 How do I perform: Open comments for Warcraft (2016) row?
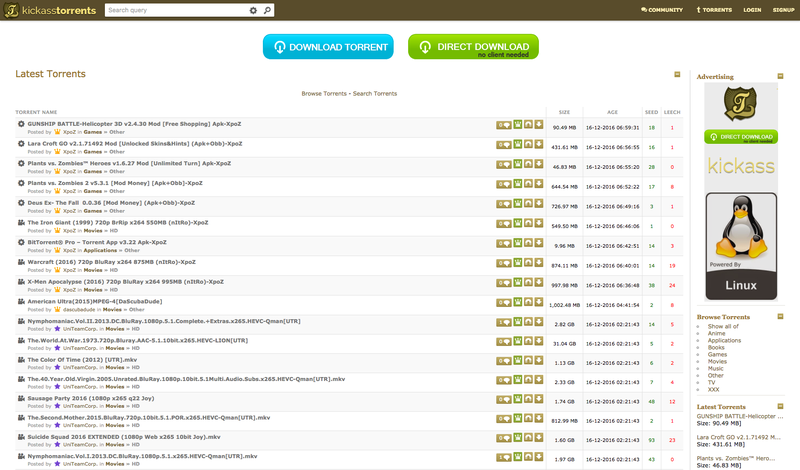[504, 263]
